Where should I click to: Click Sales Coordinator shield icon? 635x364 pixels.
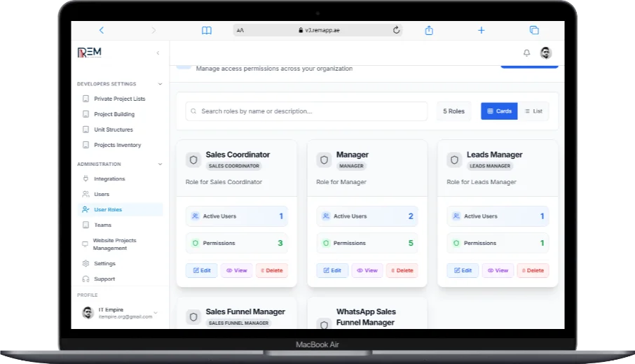pos(193,160)
